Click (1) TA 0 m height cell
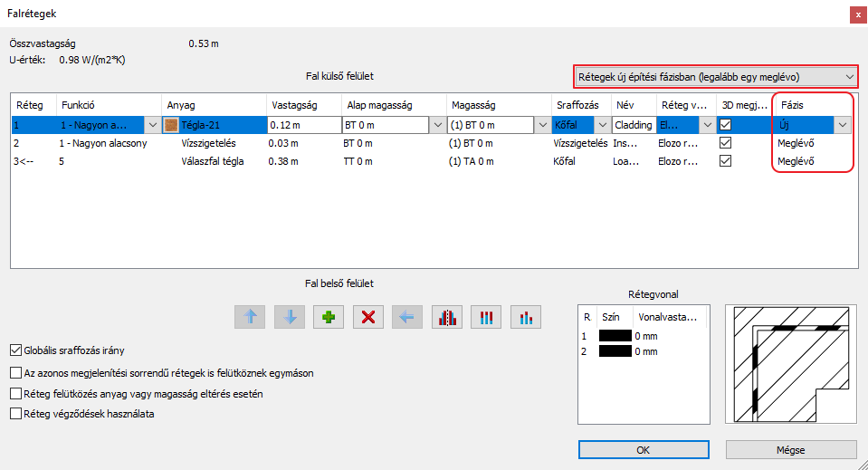Viewport: 868px width, 470px height. tap(471, 161)
